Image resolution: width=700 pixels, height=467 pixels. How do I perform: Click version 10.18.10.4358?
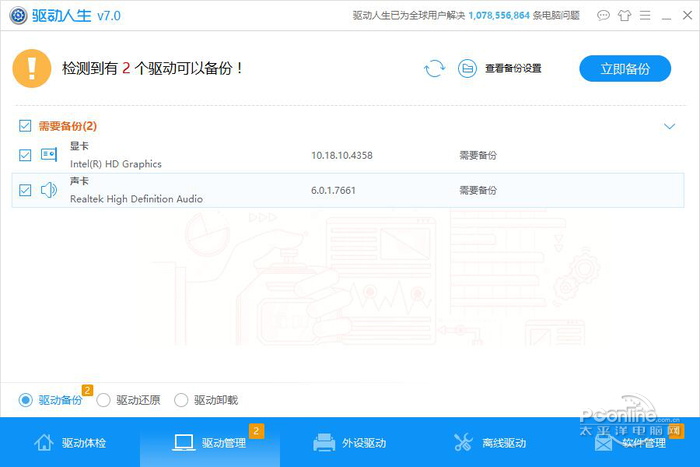342,155
